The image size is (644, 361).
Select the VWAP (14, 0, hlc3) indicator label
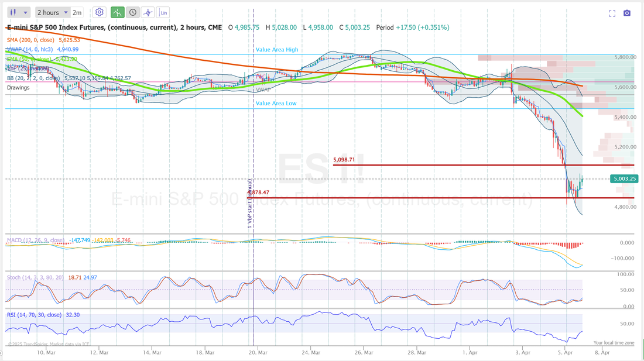[x=30, y=49]
